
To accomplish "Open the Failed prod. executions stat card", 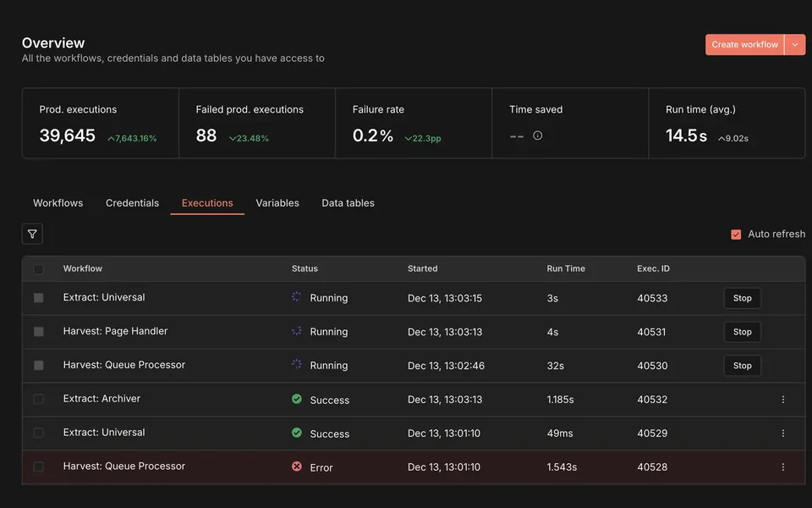I will click(x=257, y=123).
